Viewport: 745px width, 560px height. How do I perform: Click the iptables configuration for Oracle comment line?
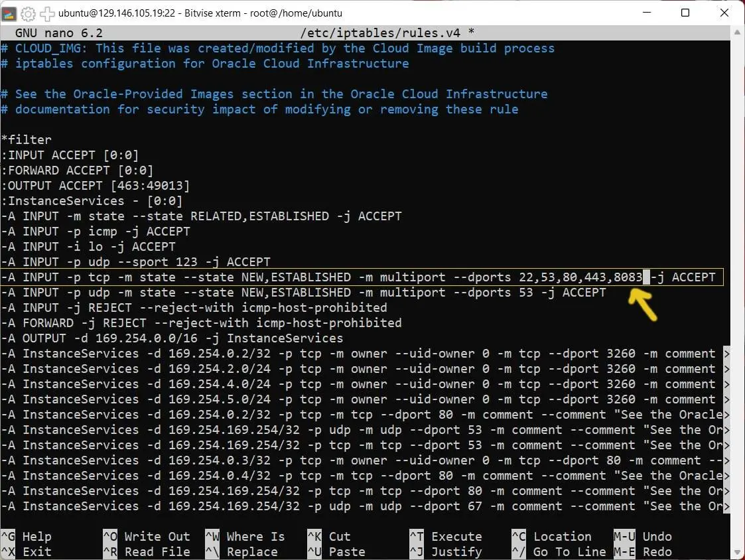[205, 63]
